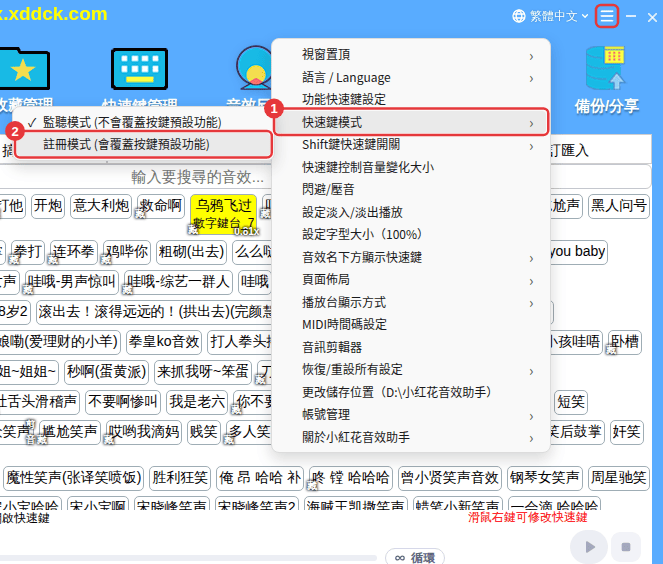Open the backup/share database icon
Viewport: 663px width, 564px height.
pos(606,68)
